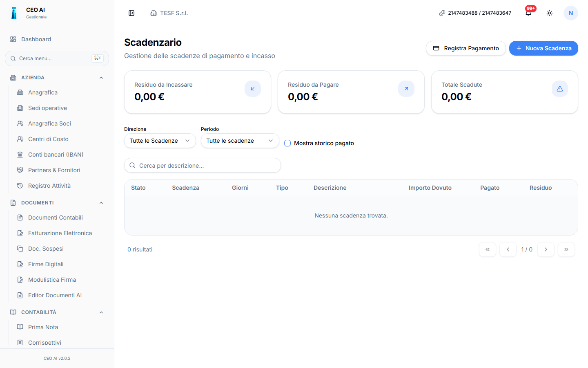Go to first page of results
Screen dimensions: 588x368
click(488, 249)
